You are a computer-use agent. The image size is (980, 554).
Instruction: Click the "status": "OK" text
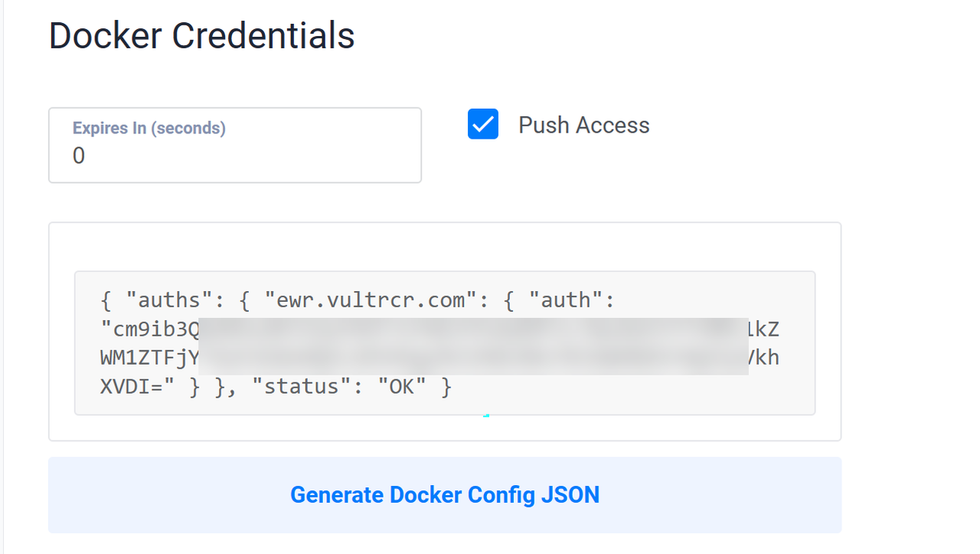click(339, 386)
